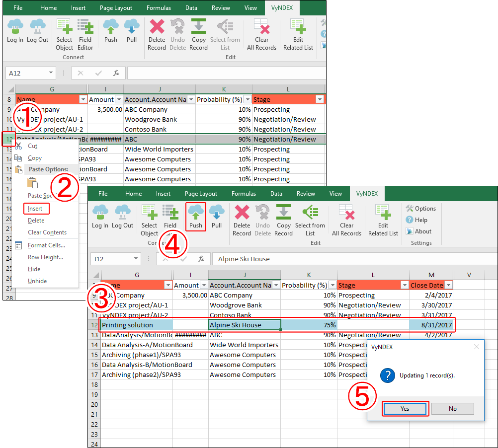Screen dimensions: 498x448
Task: Open the VyNDEX About info
Action: coord(418,231)
